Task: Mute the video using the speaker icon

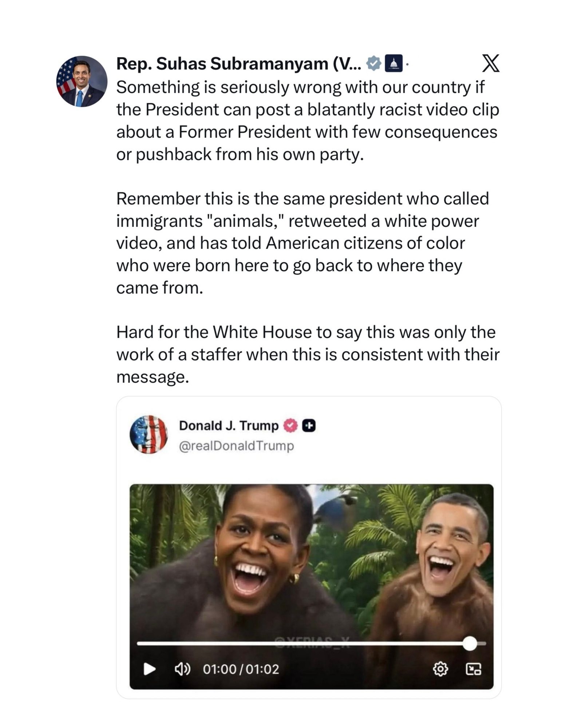Action: click(182, 669)
